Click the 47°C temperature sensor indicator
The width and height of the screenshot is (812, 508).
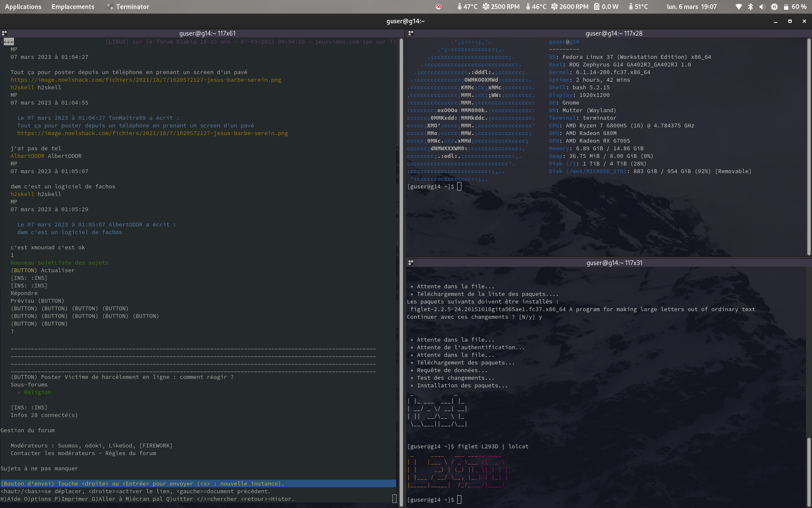click(467, 7)
